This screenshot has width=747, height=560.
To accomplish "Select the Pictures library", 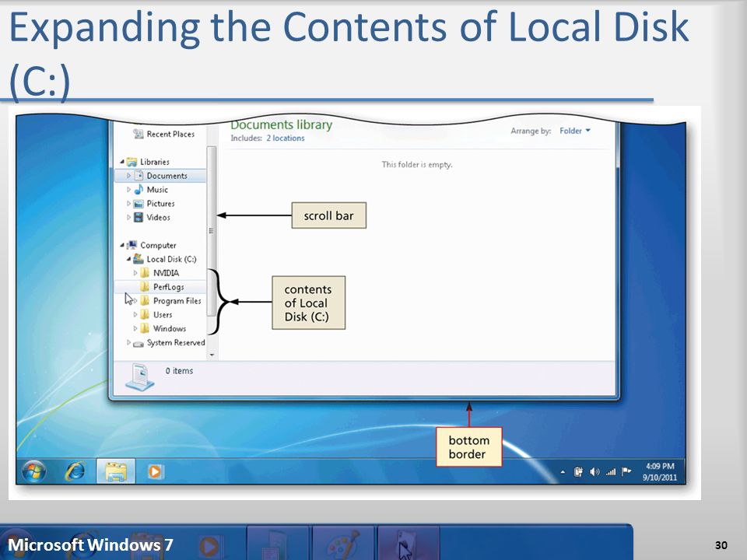I will point(160,203).
